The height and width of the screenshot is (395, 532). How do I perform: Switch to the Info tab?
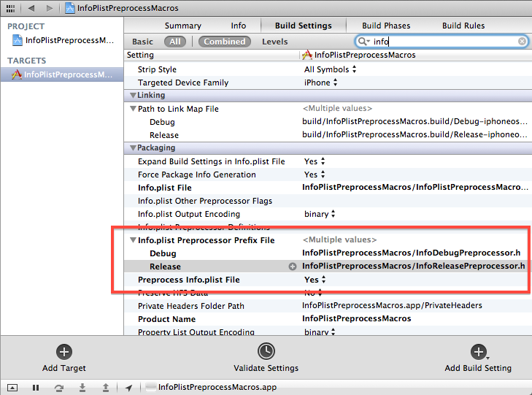[238, 26]
